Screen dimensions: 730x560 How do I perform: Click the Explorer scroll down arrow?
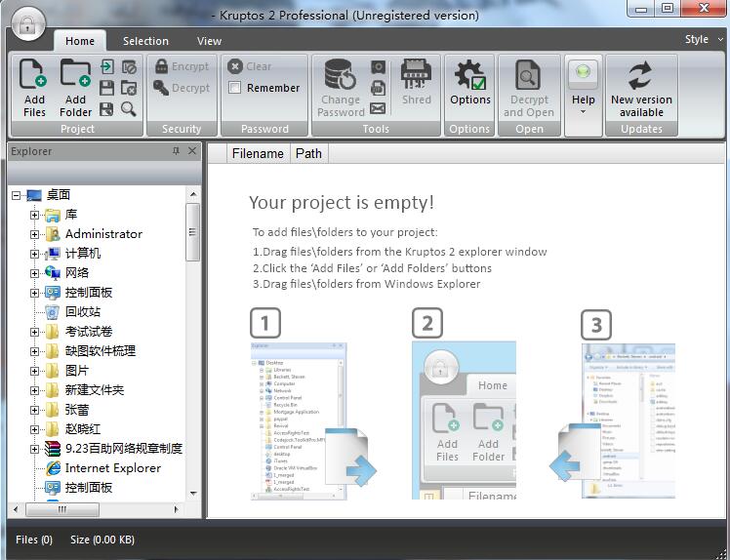click(x=193, y=494)
